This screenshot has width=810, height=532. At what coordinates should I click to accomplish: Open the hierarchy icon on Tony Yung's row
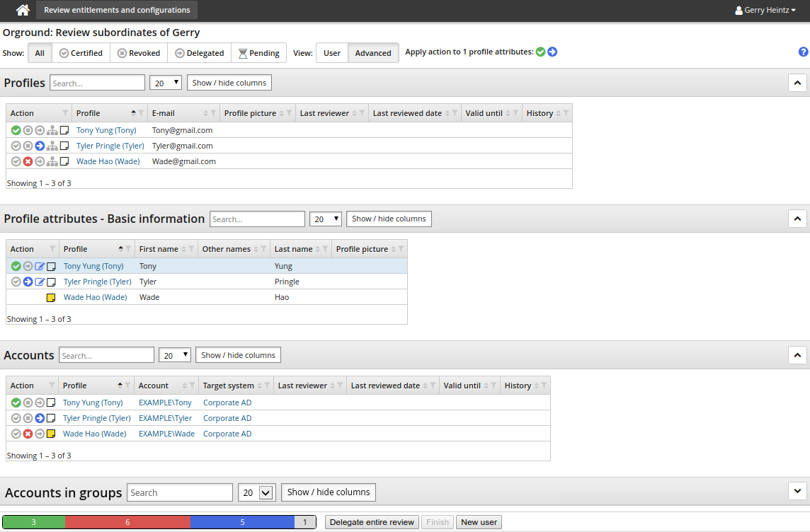click(x=52, y=130)
